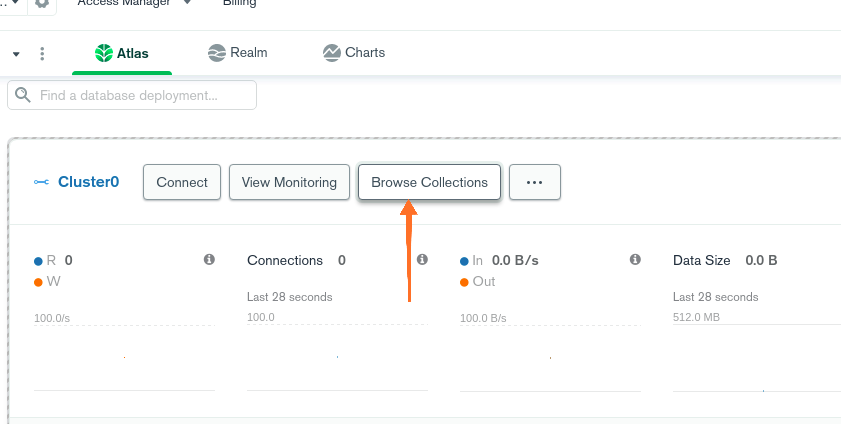841x424 pixels.
Task: Open the ellipsis more options button
Action: point(535,182)
